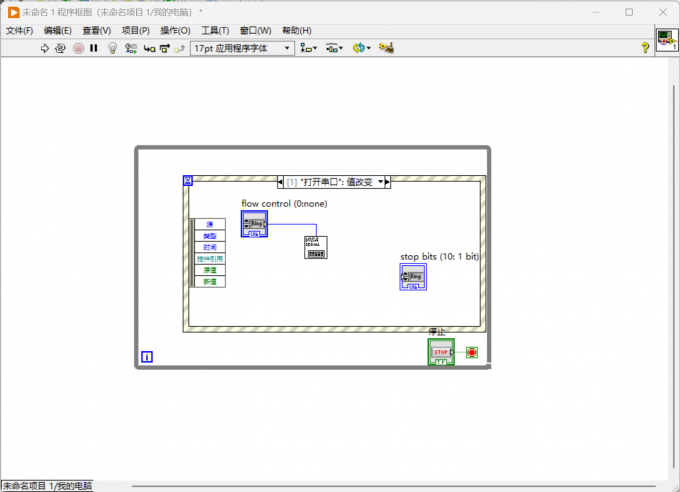The width and height of the screenshot is (680, 492).
Task: Click the Pause toolbar button
Action: (94, 48)
